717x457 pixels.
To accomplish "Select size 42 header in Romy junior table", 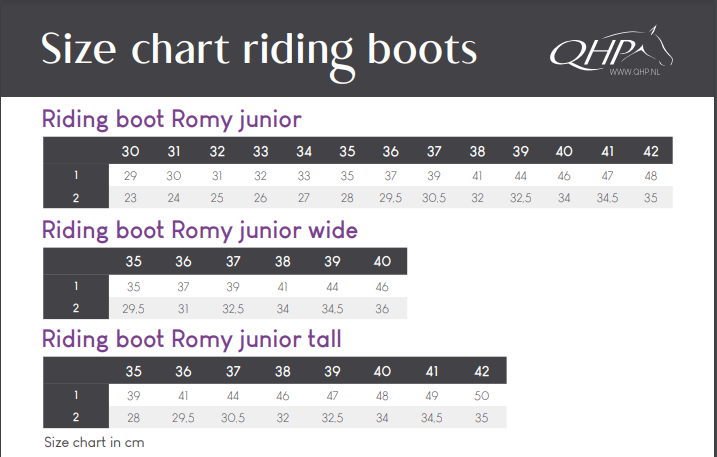I will 651,151.
